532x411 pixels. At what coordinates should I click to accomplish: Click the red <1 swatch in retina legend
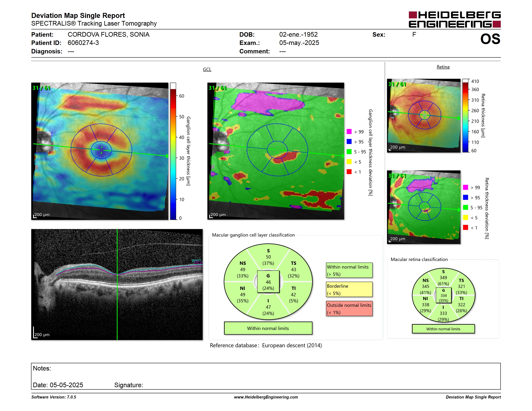pyautogui.click(x=465, y=227)
